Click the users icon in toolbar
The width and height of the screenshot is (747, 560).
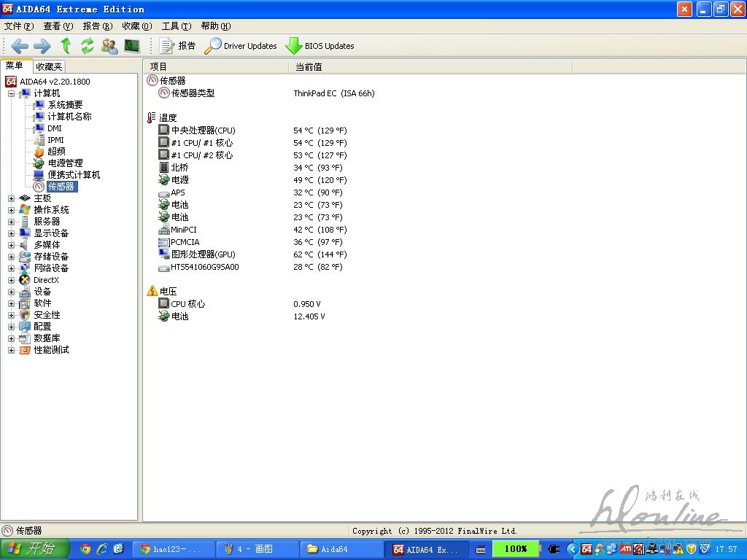[109, 46]
